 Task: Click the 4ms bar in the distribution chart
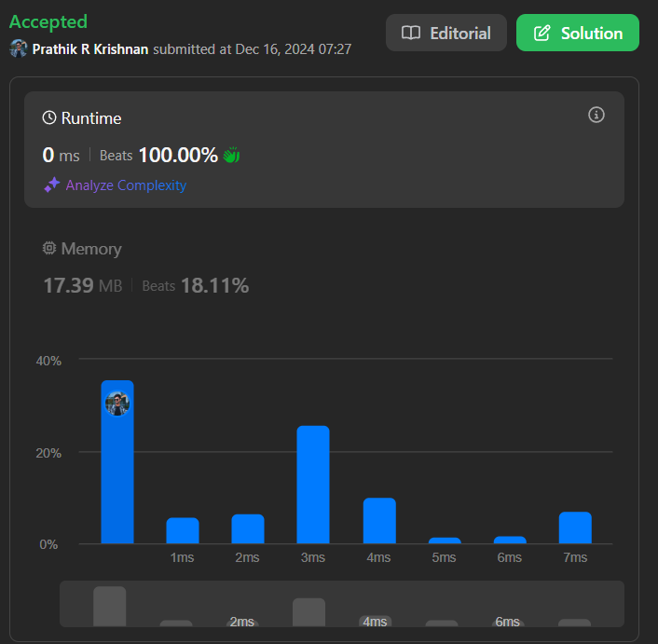(379, 520)
